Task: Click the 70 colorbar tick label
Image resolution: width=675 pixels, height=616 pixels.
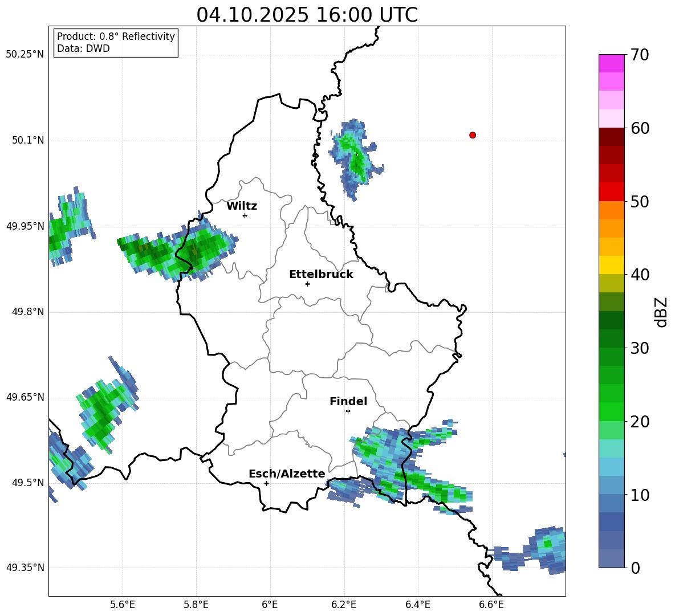Action: (x=640, y=55)
